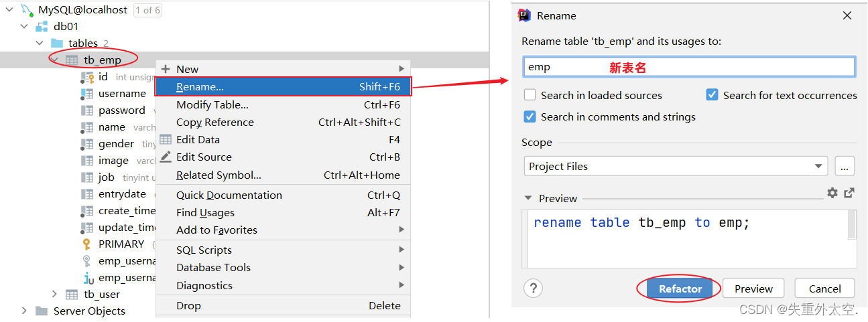868x322 pixels.
Task: Click the Edit Data table icon
Action: click(x=166, y=139)
